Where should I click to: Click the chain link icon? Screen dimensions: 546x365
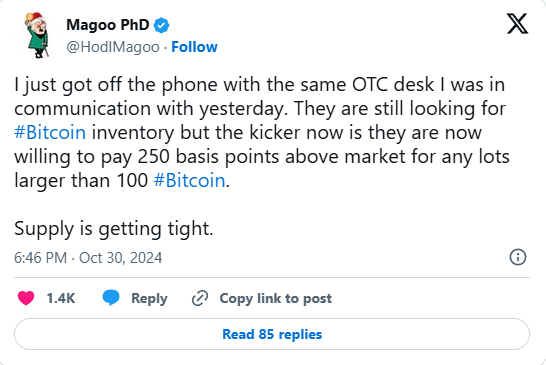200,298
